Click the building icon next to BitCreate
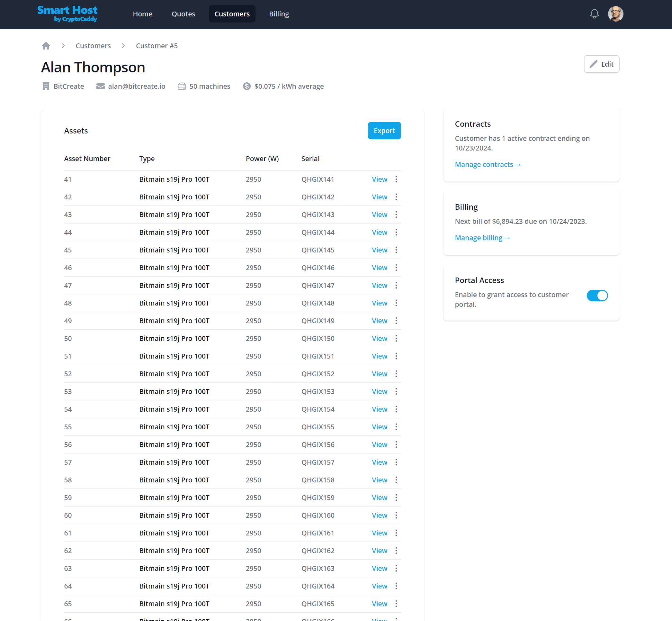 (46, 87)
